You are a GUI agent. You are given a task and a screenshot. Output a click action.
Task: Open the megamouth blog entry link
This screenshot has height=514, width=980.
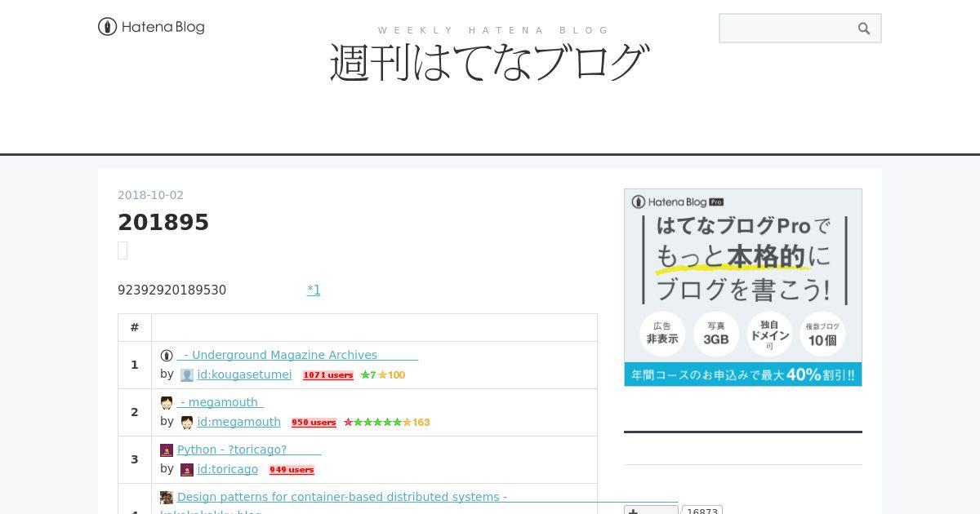click(220, 402)
